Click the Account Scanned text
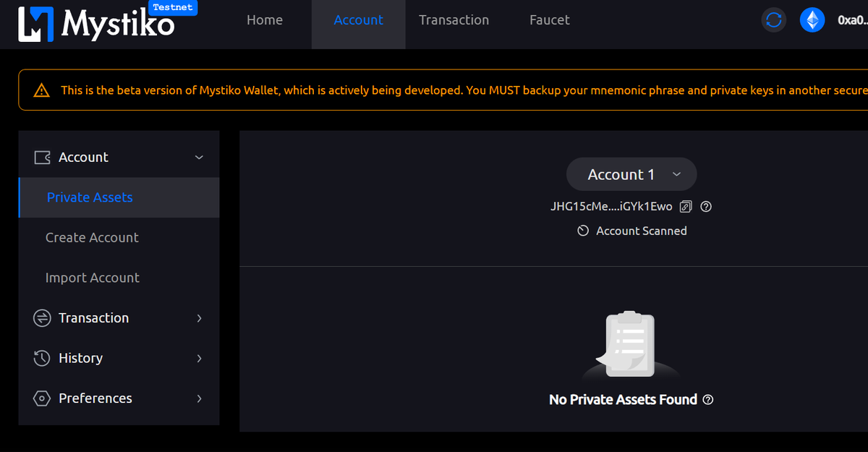868x452 pixels. (x=642, y=231)
